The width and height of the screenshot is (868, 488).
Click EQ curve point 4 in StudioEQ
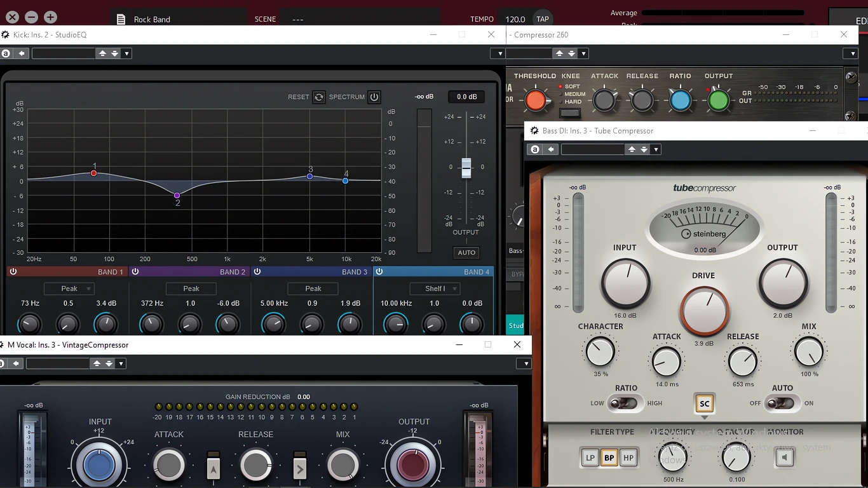click(346, 180)
